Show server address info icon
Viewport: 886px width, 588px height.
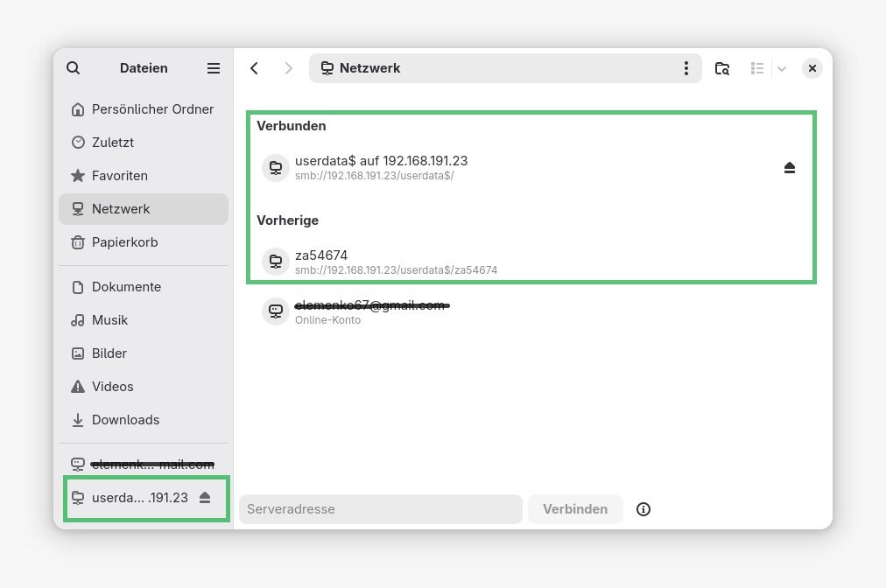pos(643,509)
